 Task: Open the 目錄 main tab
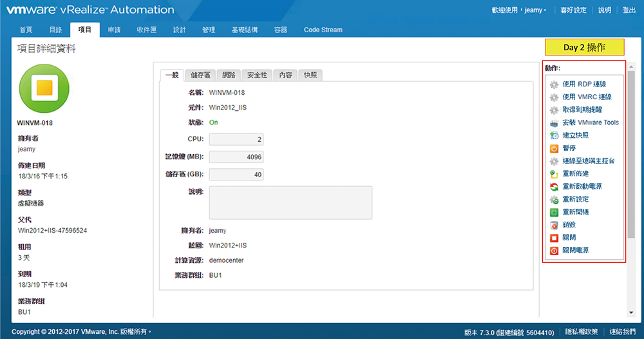point(55,30)
